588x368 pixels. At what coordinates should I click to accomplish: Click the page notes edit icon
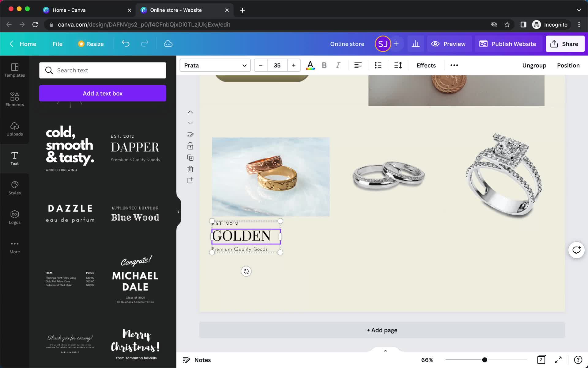click(x=190, y=135)
